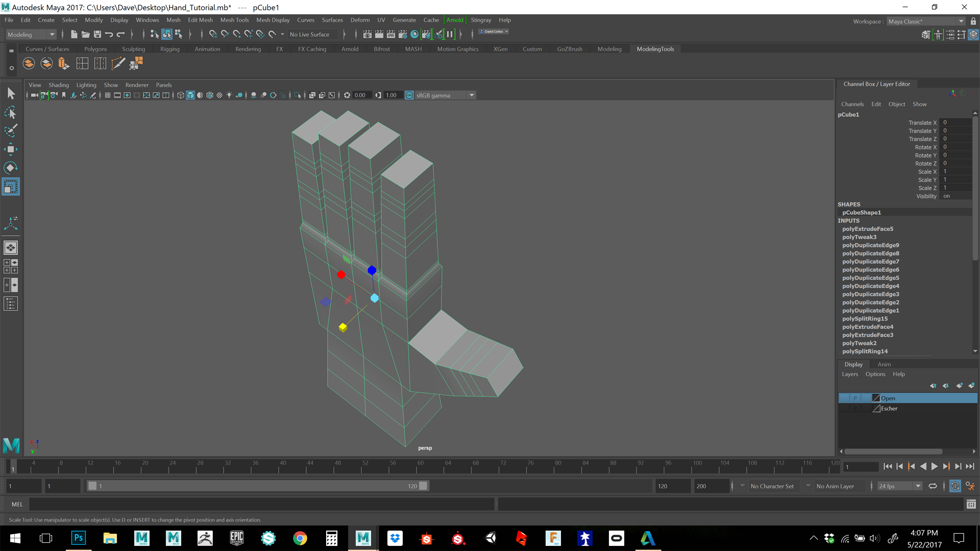Toggle the viewport grid display
Image resolution: width=980 pixels, height=551 pixels.
click(108, 95)
